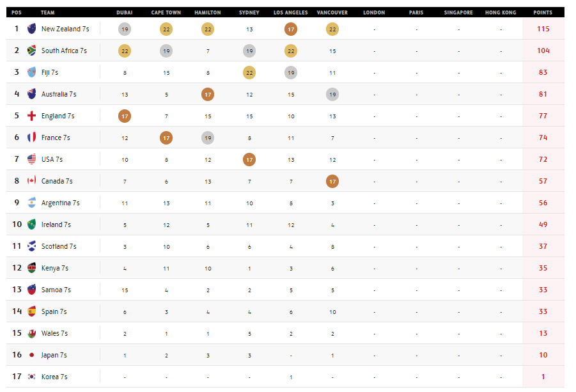Click the Singapore column header
The image size is (576, 392).
click(x=458, y=13)
